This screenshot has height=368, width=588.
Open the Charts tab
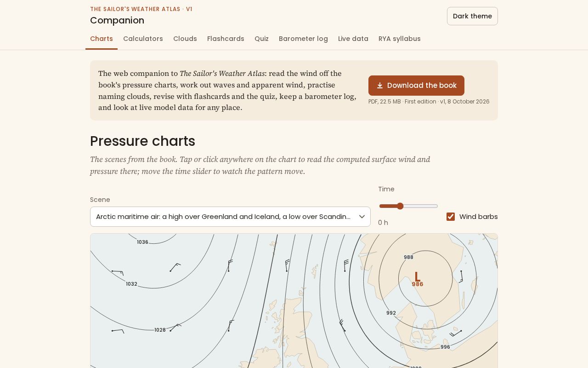[102, 39]
